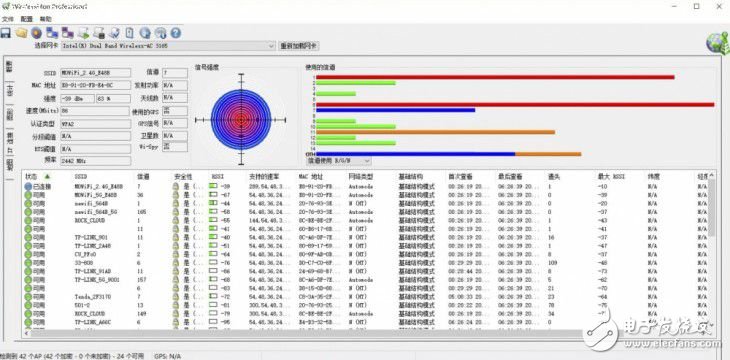The width and height of the screenshot is (730, 360).
Task: Click the vertical scrollbar of the network list
Action: (711, 207)
